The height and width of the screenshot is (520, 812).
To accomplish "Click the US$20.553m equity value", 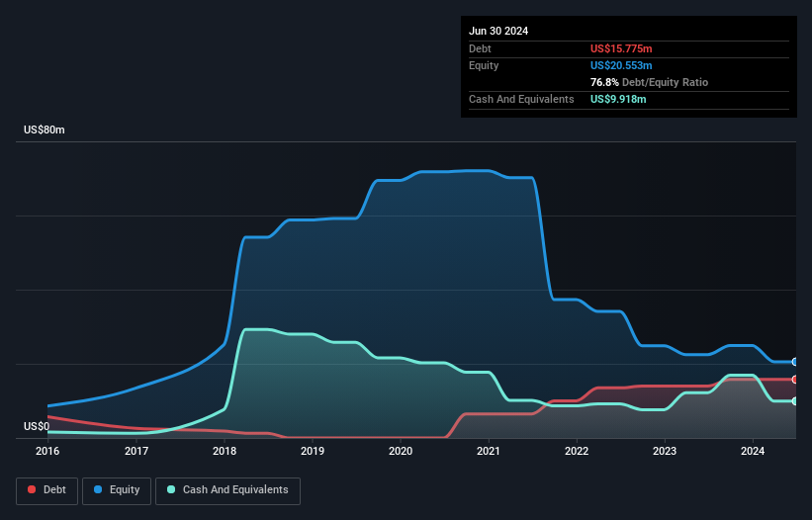I will [x=621, y=65].
